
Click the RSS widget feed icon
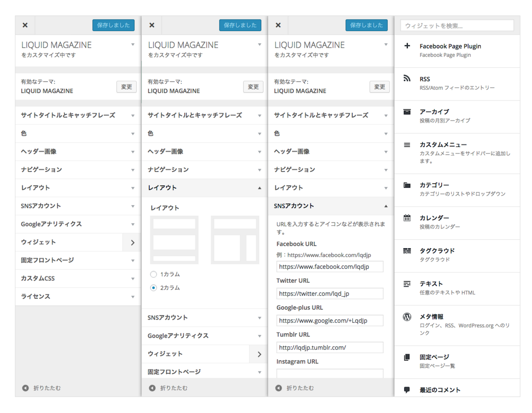pos(407,78)
